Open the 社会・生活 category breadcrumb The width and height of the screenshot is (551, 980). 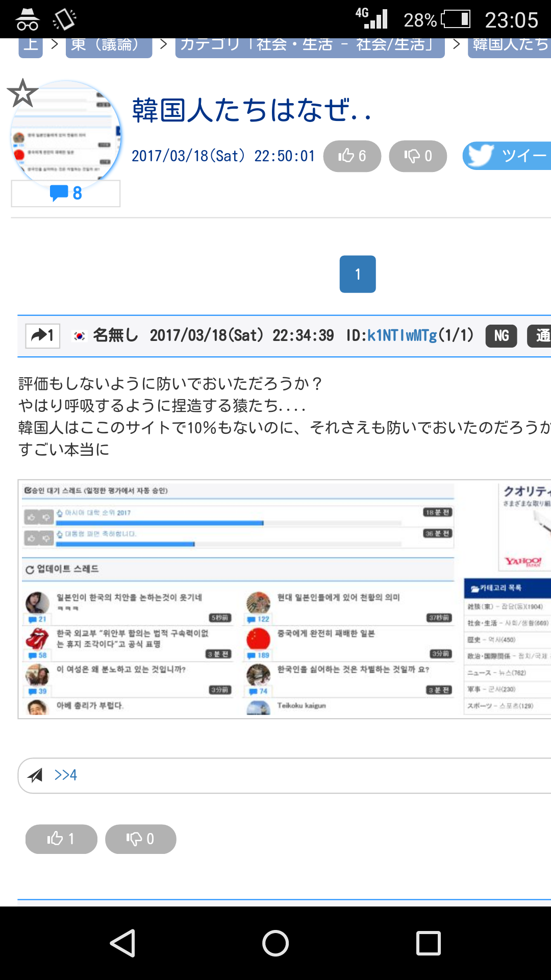click(310, 46)
